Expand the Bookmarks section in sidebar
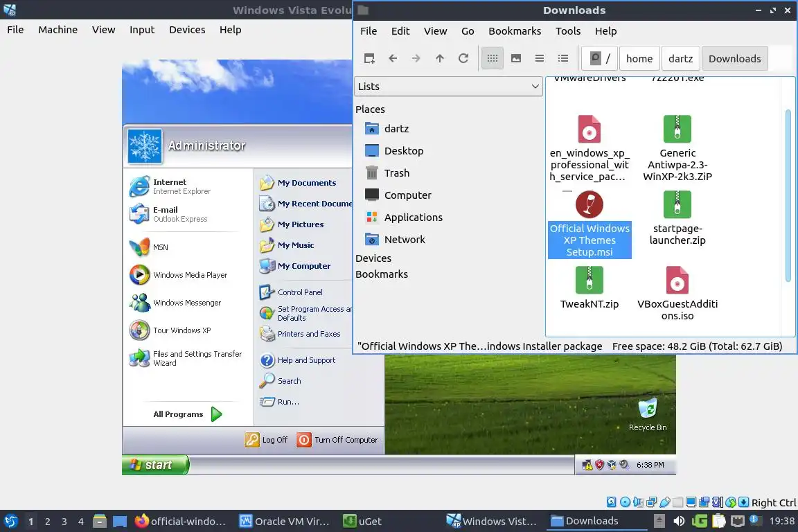This screenshot has height=532, width=798. click(382, 274)
